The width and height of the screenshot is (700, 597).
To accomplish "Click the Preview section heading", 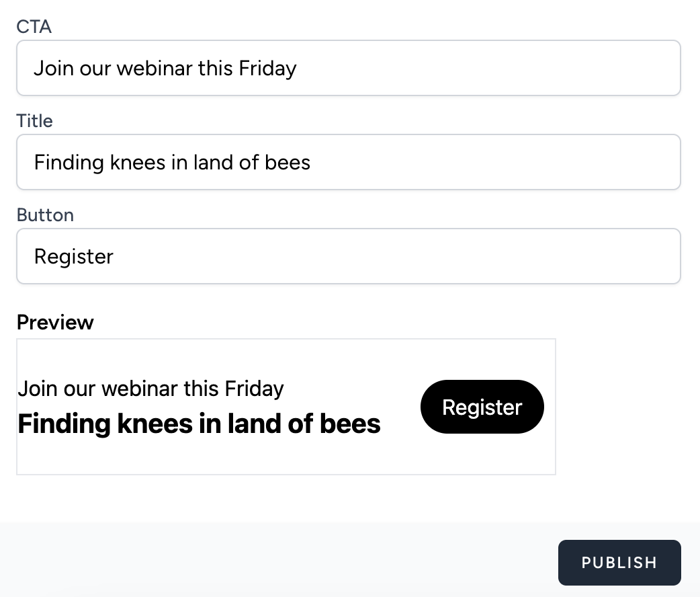I will pos(55,322).
